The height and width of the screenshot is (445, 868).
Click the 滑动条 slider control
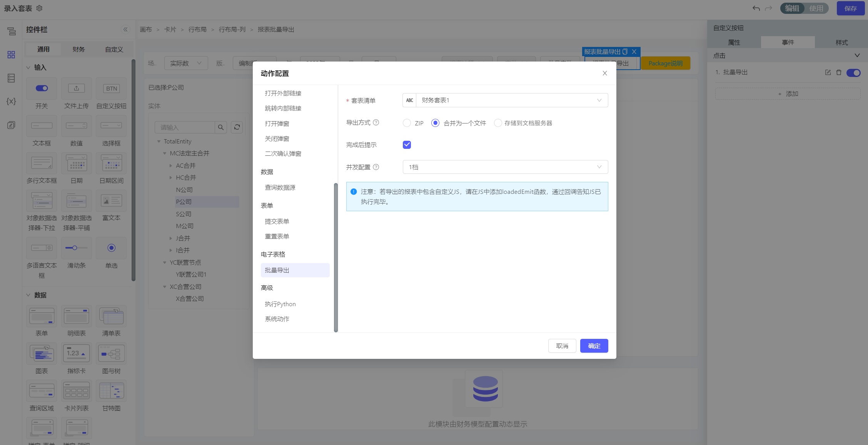pos(76,248)
